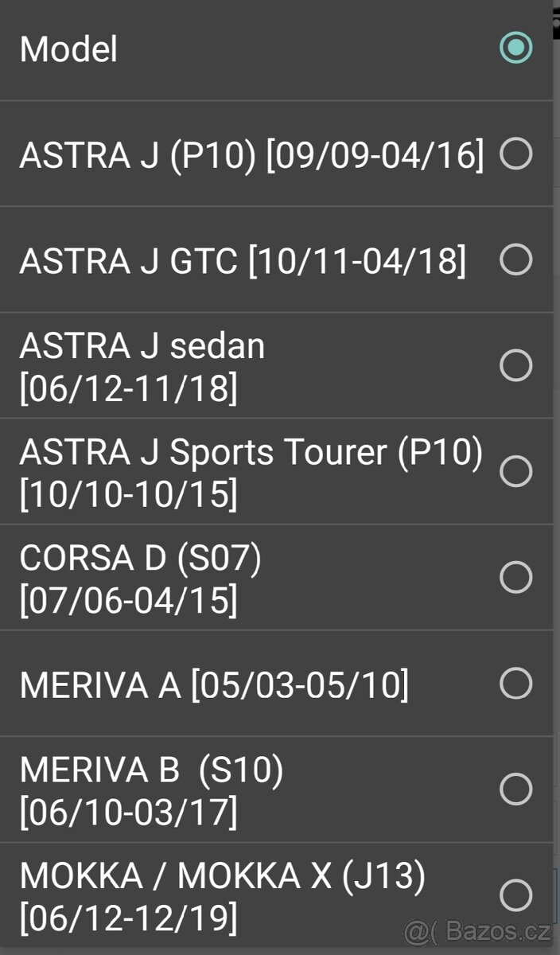
Task: Choose ASTRA J (P10) [09/09-04/16] list entry
Action: (251, 154)
